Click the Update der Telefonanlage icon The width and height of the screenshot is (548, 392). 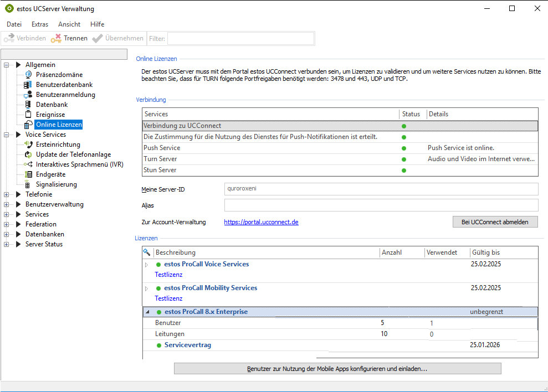click(28, 154)
